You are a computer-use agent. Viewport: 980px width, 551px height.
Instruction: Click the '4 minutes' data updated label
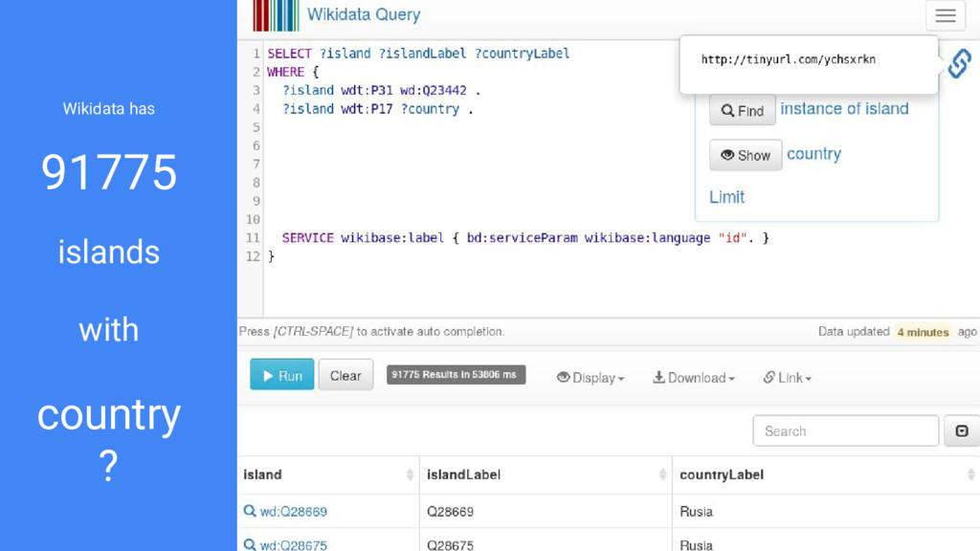click(x=924, y=332)
